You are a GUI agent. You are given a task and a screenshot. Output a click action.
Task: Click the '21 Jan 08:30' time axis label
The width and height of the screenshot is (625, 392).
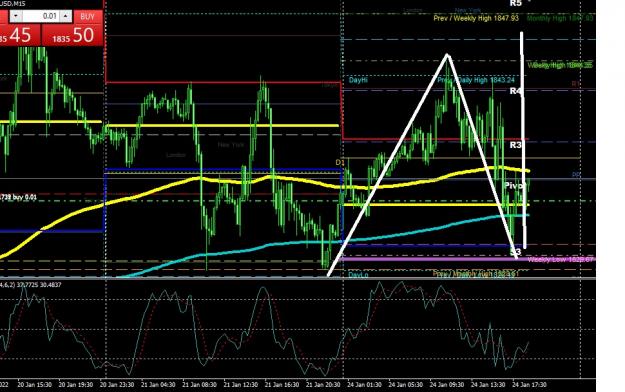pyautogui.click(x=199, y=385)
